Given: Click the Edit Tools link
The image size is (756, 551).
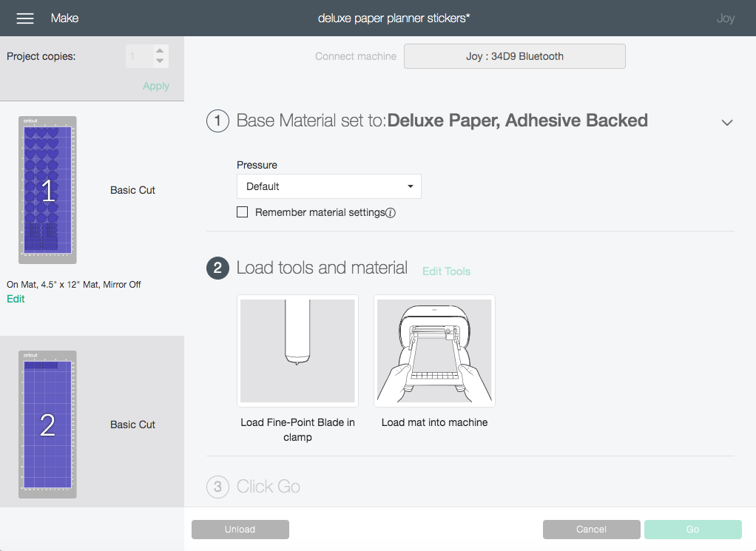Looking at the screenshot, I should point(447,271).
